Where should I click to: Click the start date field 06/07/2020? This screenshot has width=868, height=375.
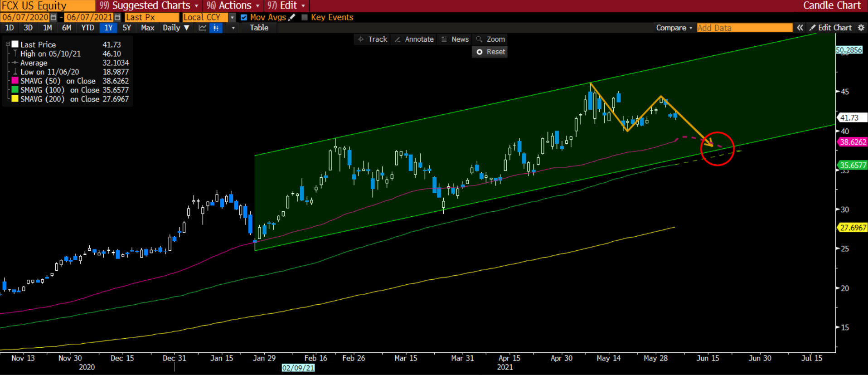(25, 17)
